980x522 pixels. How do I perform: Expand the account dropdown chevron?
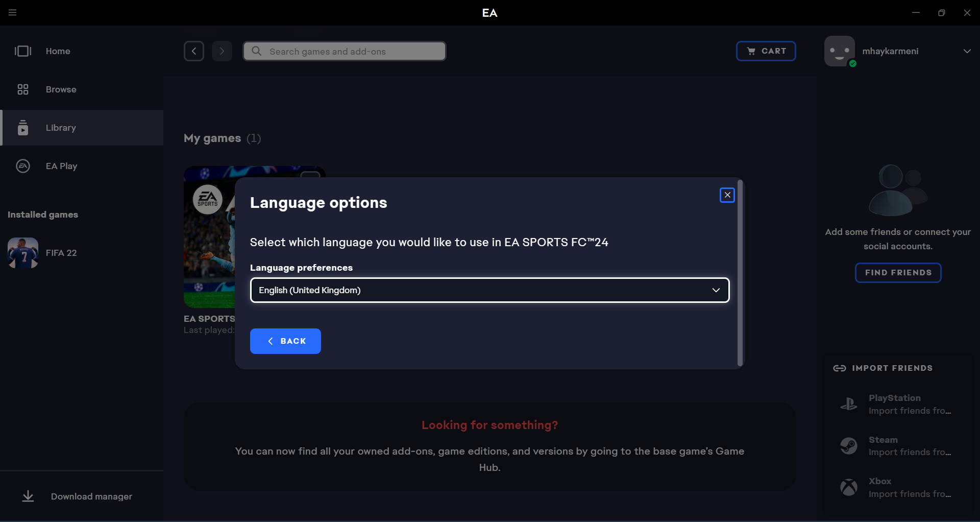967,51
